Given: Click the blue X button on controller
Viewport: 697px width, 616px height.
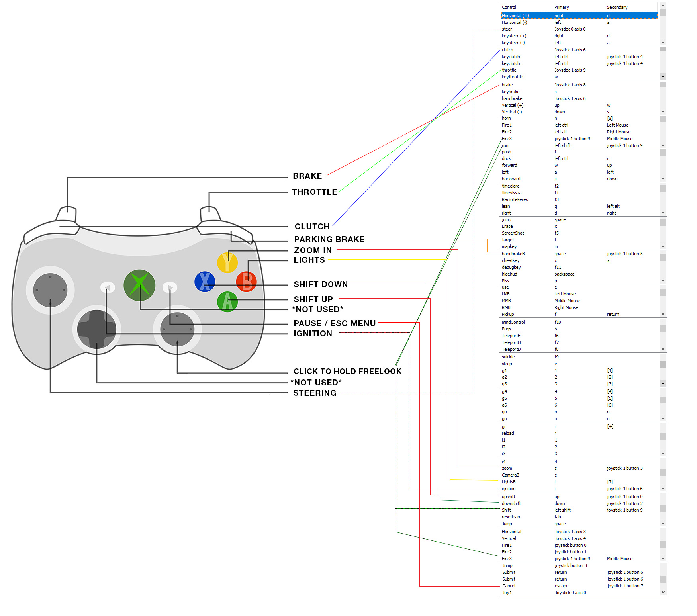Looking at the screenshot, I should tap(205, 281).
